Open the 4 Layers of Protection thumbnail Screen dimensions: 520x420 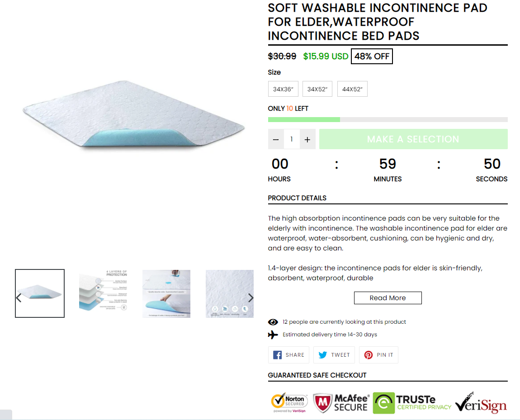(x=103, y=293)
